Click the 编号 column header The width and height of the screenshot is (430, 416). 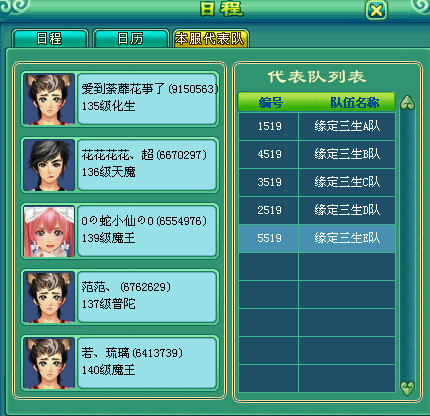(x=271, y=102)
